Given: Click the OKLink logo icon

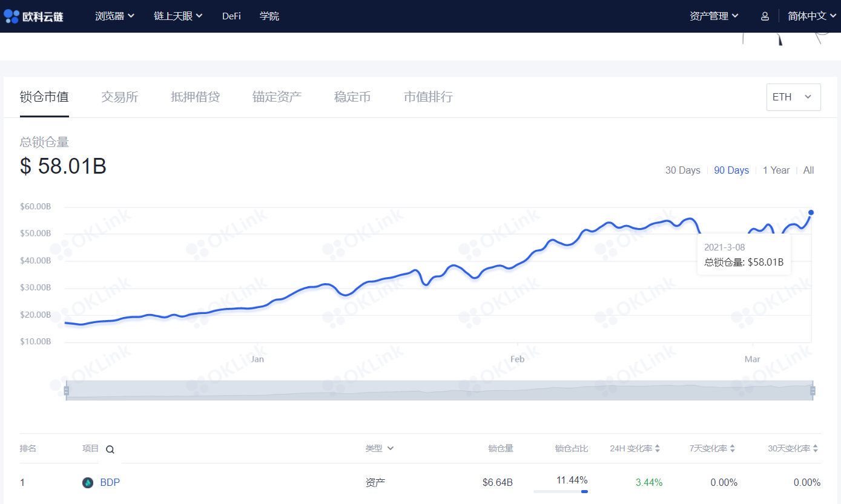Looking at the screenshot, I should point(11,16).
